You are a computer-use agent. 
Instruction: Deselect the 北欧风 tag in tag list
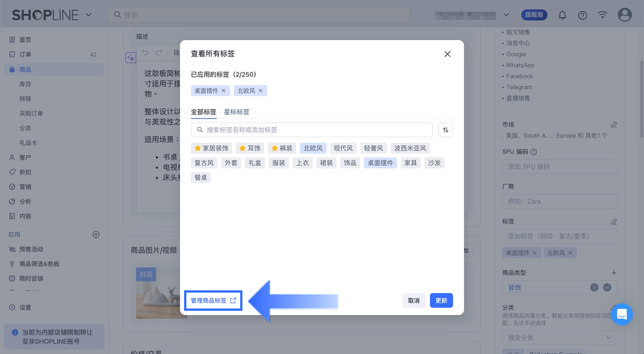click(x=313, y=148)
